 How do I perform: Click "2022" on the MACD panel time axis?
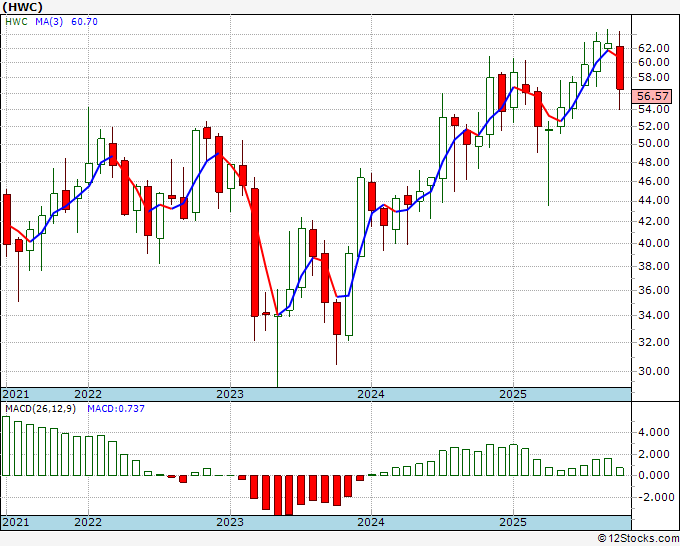pyautogui.click(x=88, y=522)
